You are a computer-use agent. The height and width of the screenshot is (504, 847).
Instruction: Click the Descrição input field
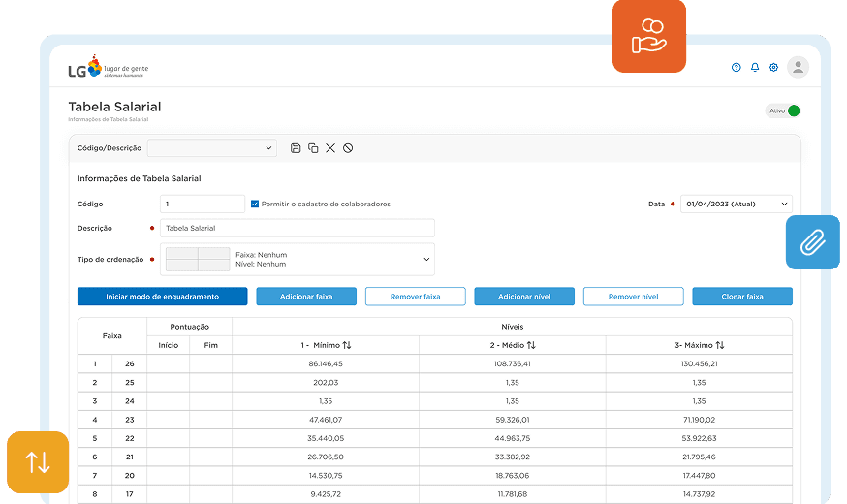(x=297, y=228)
